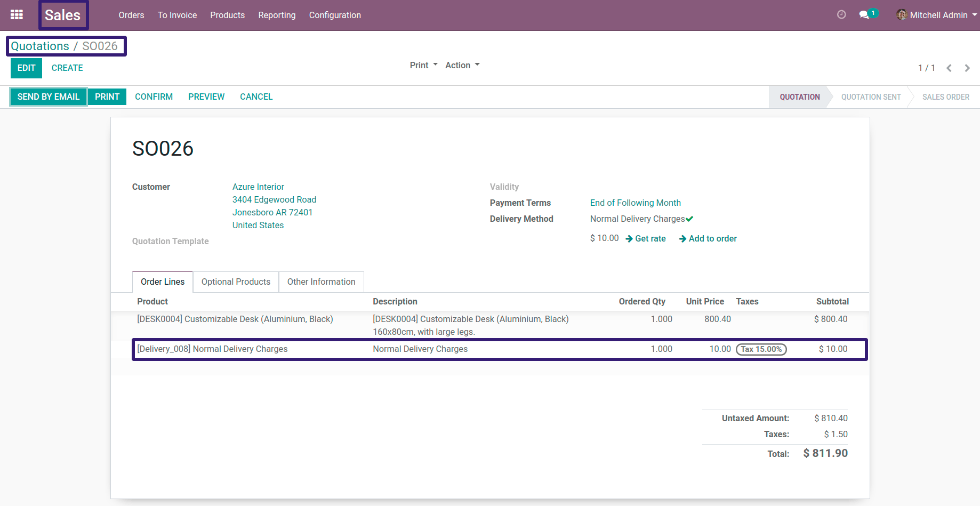980x506 pixels.
Task: Select the Order Lines tab
Action: pyautogui.click(x=163, y=282)
